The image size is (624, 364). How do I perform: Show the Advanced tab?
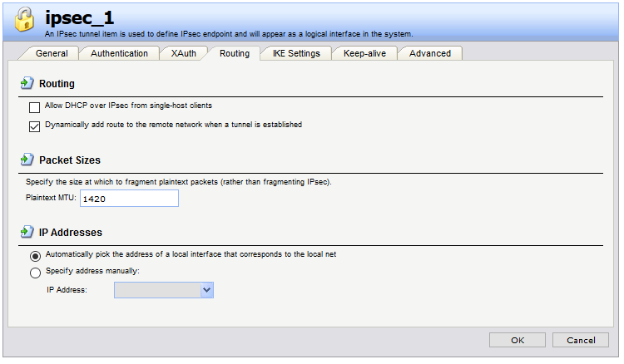click(x=429, y=53)
